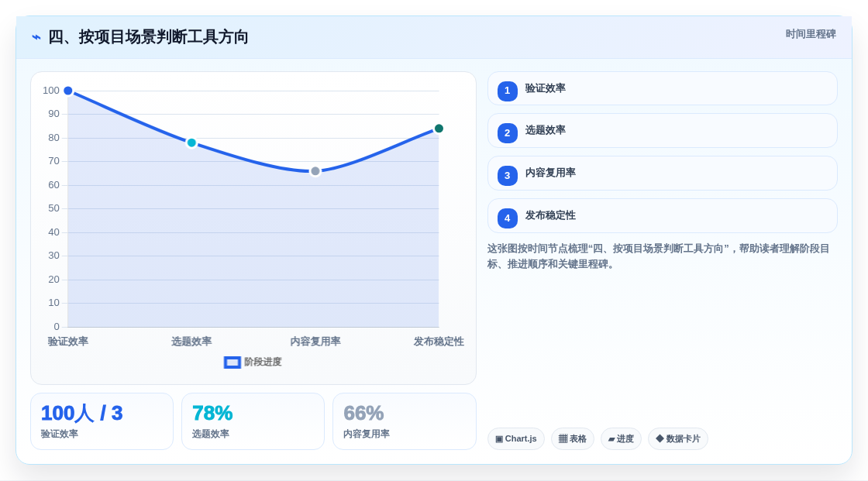
Task: Click the gray data point at 内容复用率
Action: pos(315,171)
